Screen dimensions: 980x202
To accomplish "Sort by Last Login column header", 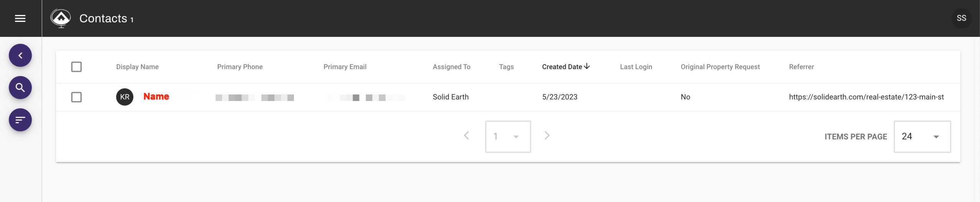I will tap(636, 67).
